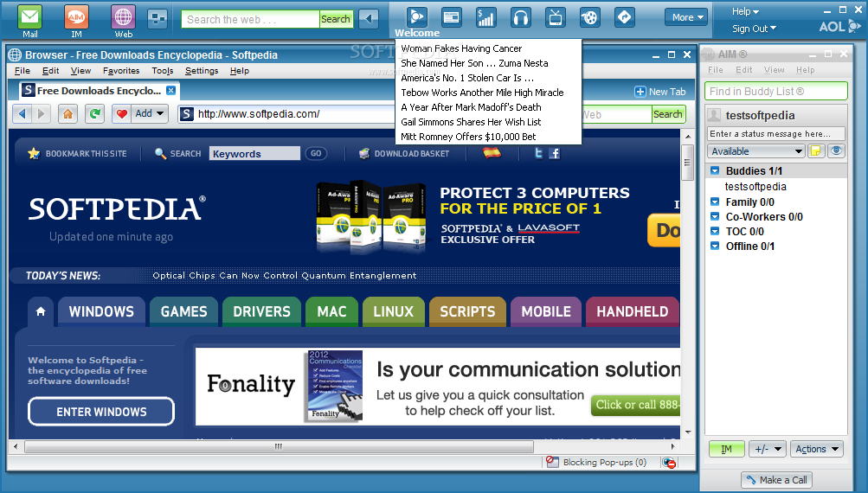Open the Music headphones icon
Image resolution: width=868 pixels, height=493 pixels.
click(520, 17)
